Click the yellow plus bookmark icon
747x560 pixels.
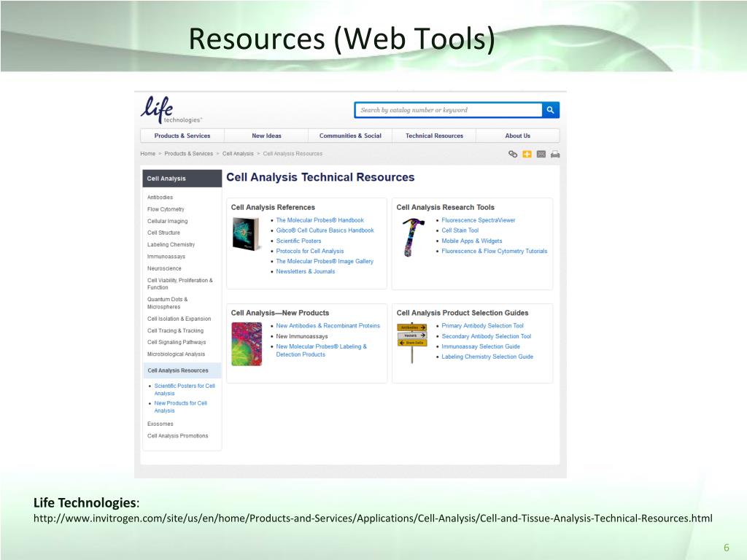point(527,154)
